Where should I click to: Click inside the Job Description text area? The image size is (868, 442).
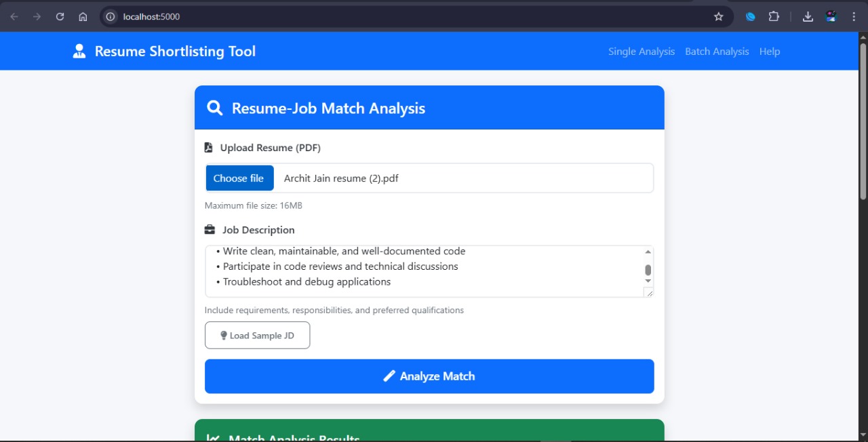click(x=424, y=271)
